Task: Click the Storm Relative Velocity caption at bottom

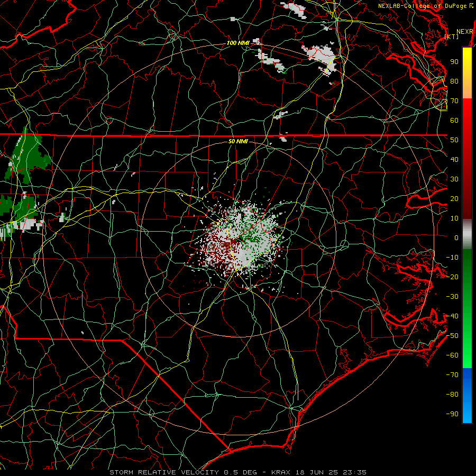Action: click(x=237, y=472)
